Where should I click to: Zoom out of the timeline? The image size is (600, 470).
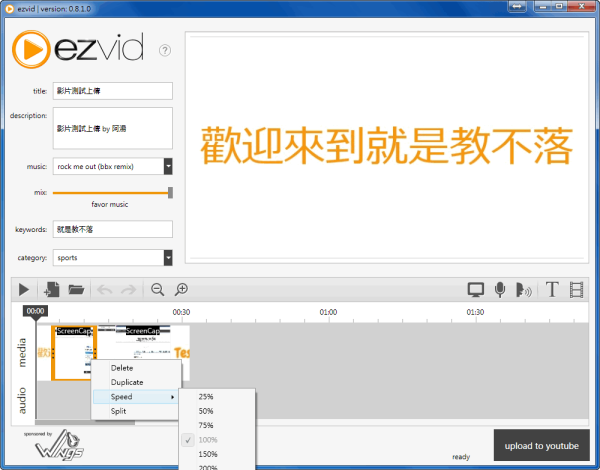tap(158, 289)
